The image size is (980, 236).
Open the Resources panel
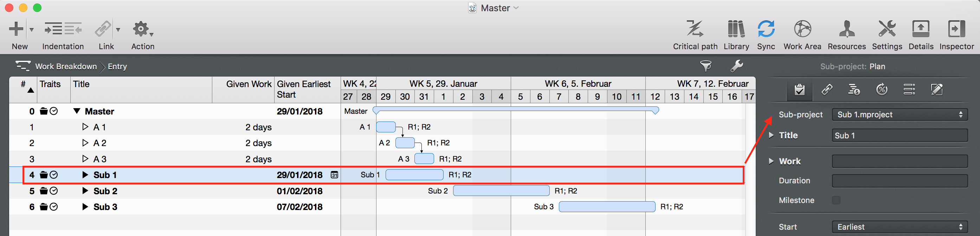pos(846,29)
